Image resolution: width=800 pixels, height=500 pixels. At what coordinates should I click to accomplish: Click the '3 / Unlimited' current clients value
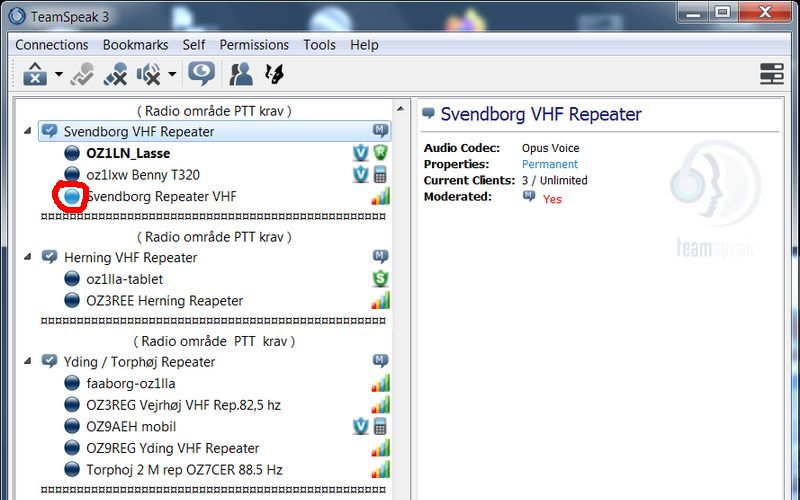(x=554, y=181)
